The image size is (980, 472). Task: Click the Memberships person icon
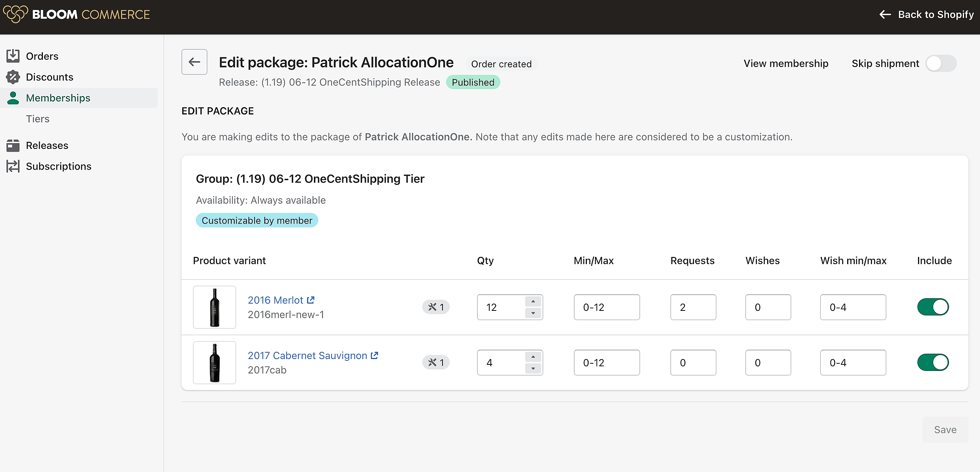coord(13,98)
